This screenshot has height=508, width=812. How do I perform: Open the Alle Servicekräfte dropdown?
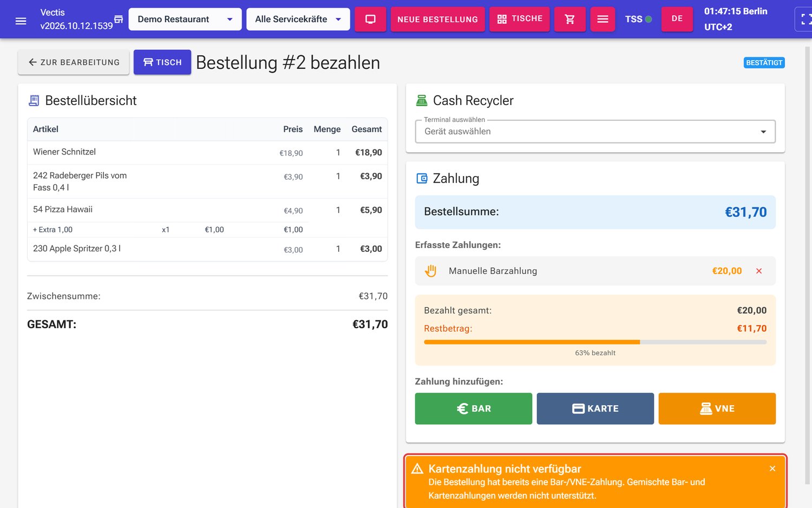[x=298, y=19]
